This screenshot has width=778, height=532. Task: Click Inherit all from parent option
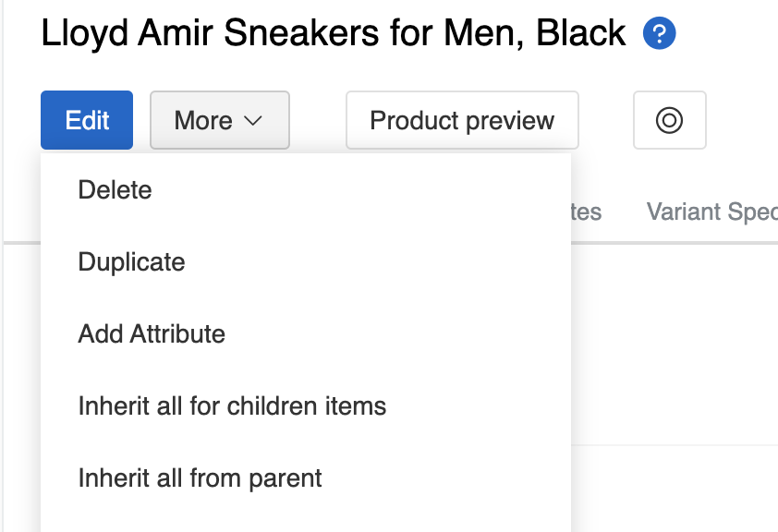pyautogui.click(x=201, y=478)
